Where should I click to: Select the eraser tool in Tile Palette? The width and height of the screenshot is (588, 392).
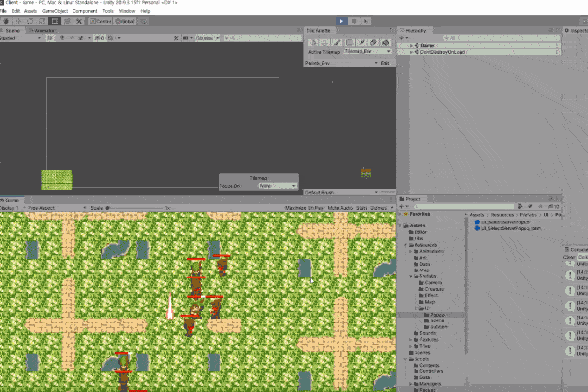pyautogui.click(x=371, y=42)
